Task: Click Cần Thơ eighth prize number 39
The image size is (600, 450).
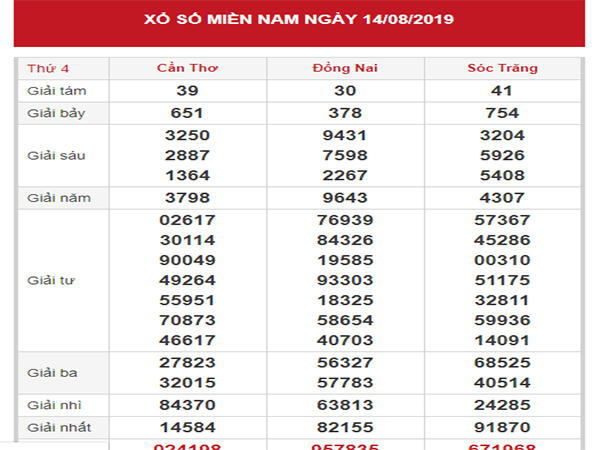Action: click(x=188, y=90)
